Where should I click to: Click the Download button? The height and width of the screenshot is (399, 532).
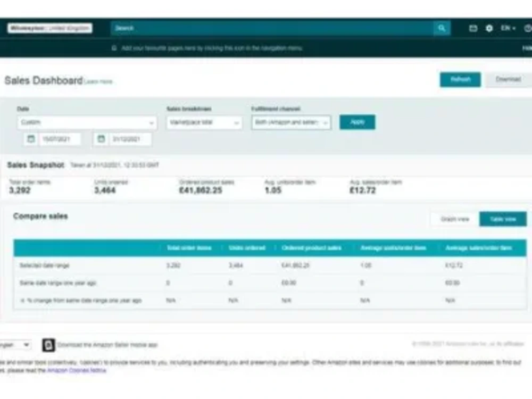[508, 80]
